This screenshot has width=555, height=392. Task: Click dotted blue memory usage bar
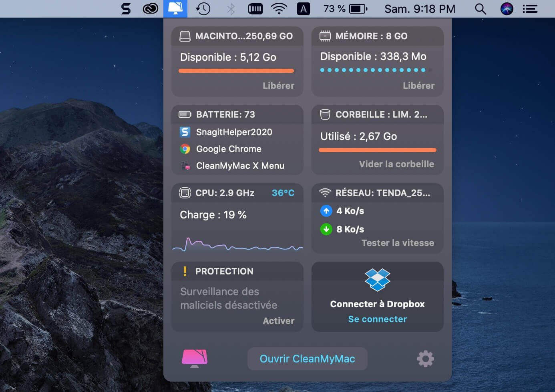[376, 70]
